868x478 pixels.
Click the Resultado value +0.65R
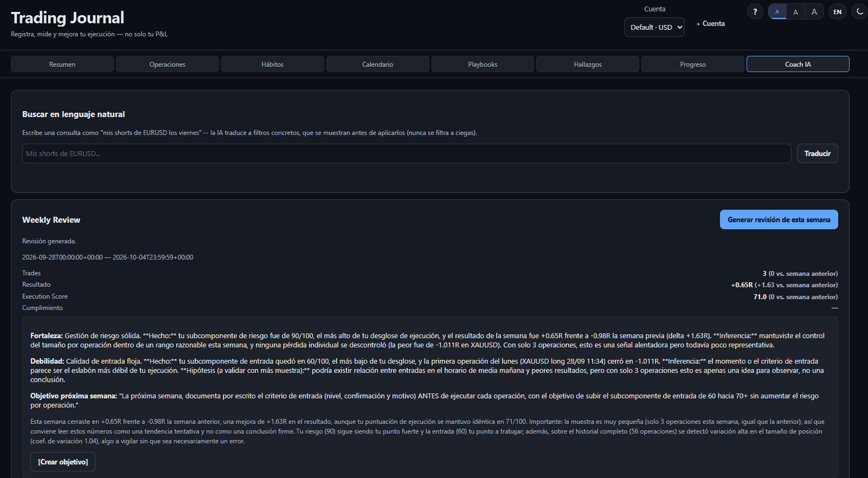742,285
